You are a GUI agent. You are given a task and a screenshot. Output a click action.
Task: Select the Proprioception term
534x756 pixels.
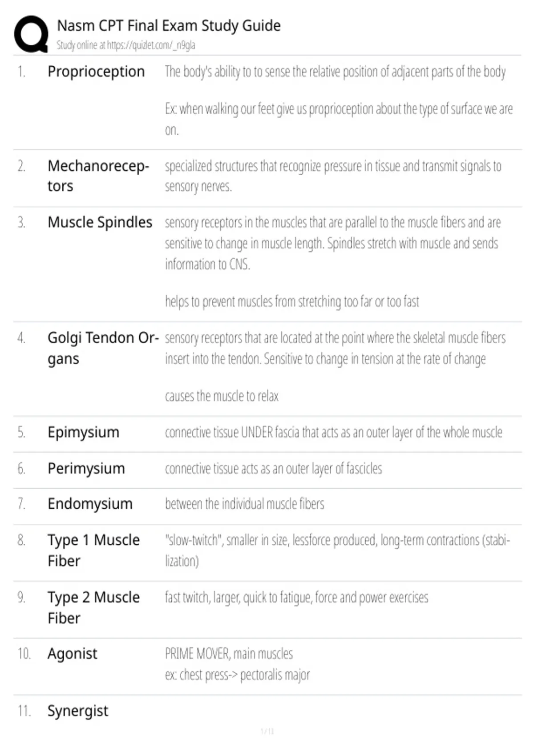click(96, 72)
